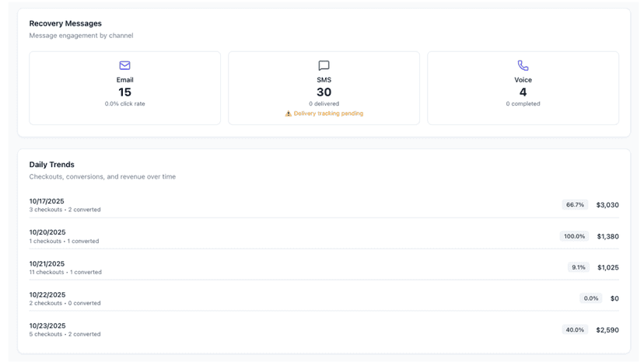
Task: Select the Email channel card count 15
Action: coord(125,92)
